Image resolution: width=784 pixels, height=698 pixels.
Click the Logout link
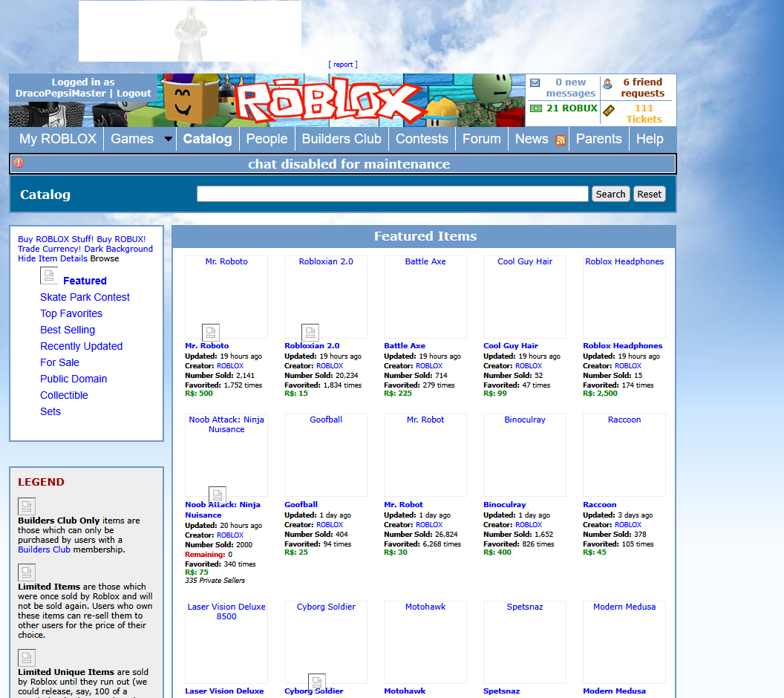(x=134, y=94)
